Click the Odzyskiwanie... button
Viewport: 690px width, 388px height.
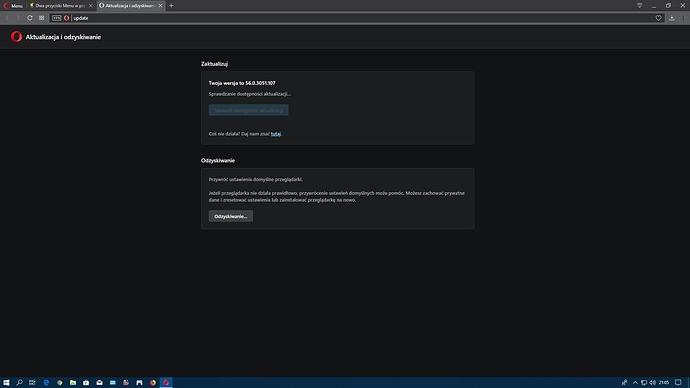click(231, 216)
